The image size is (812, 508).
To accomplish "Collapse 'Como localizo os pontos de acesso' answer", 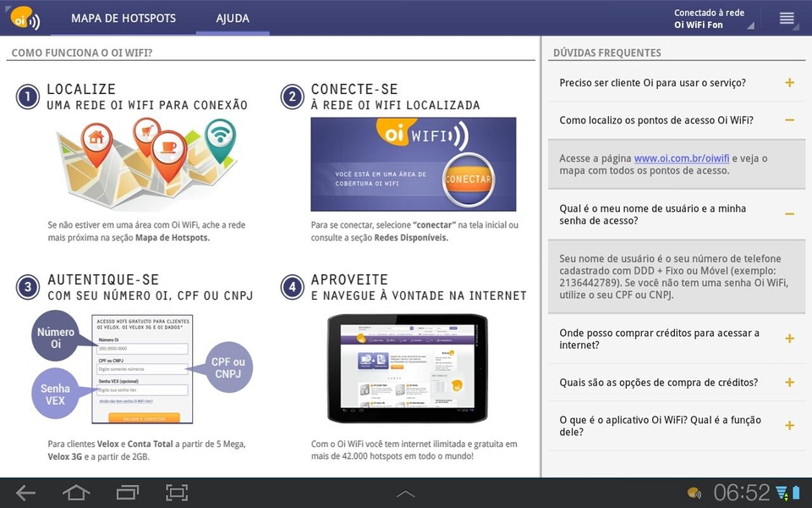I will coord(677,120).
